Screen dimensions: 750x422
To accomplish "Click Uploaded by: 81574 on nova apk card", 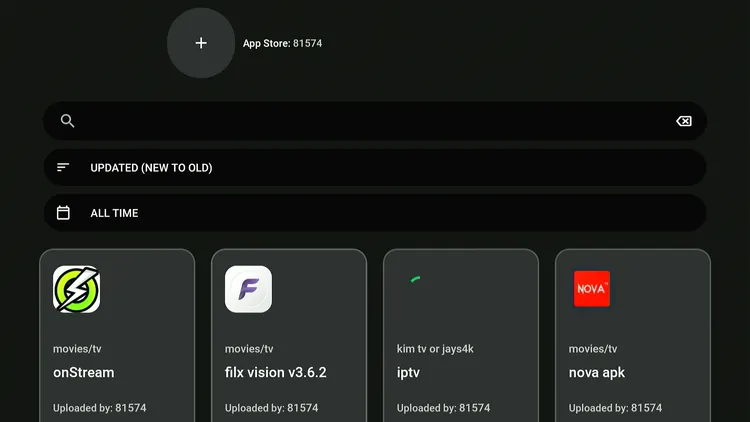I will pos(615,408).
